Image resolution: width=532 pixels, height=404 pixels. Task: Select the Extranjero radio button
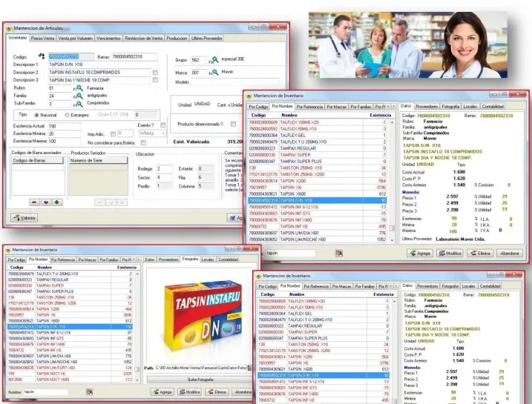click(68, 115)
